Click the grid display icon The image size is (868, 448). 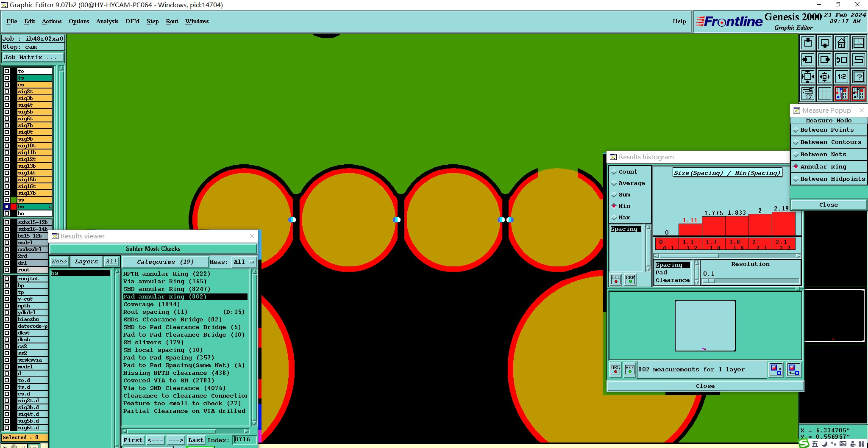[x=825, y=94]
